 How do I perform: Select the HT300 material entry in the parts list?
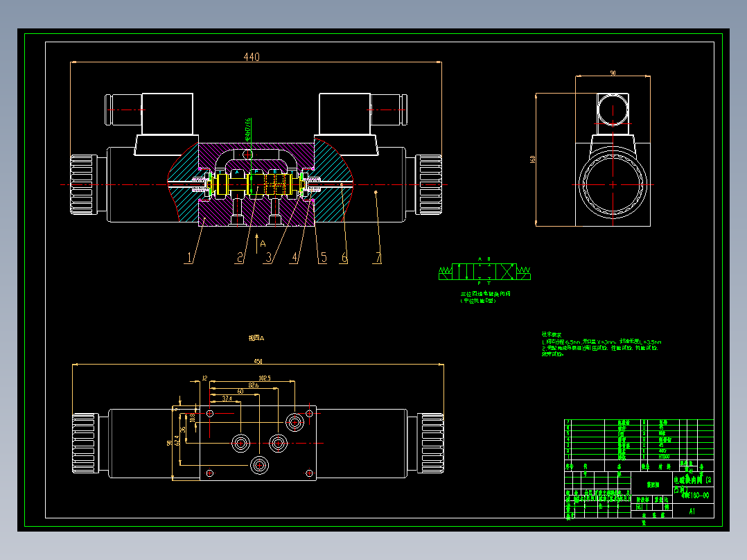point(664,457)
